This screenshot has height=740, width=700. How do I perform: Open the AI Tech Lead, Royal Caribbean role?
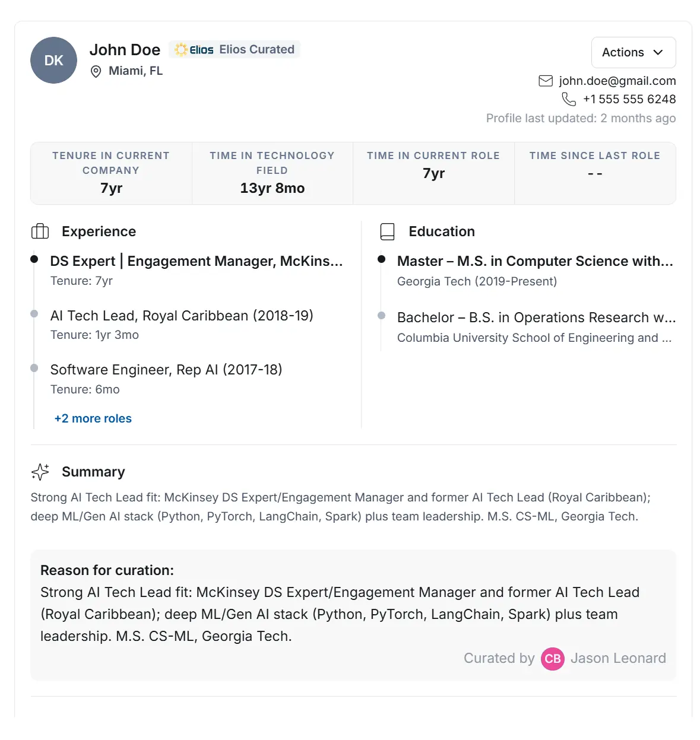click(182, 316)
